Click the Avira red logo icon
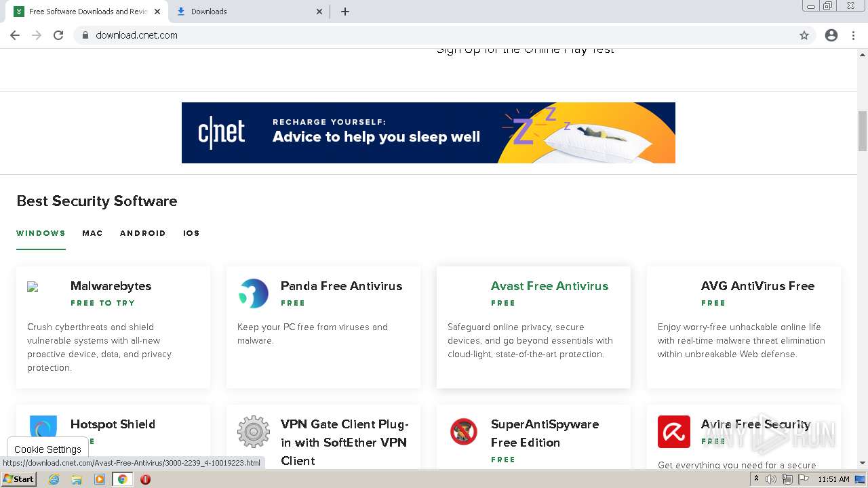The image size is (868, 488). point(674,432)
